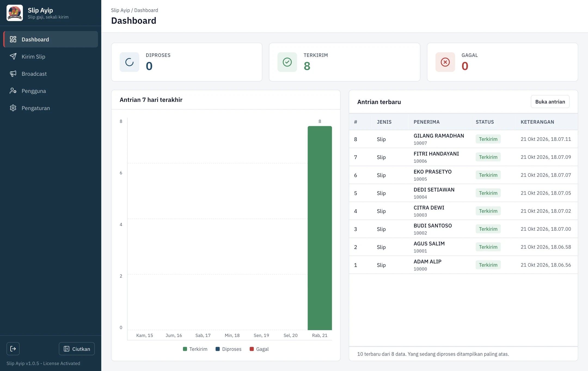Open the Pengguna menu item

(51, 91)
